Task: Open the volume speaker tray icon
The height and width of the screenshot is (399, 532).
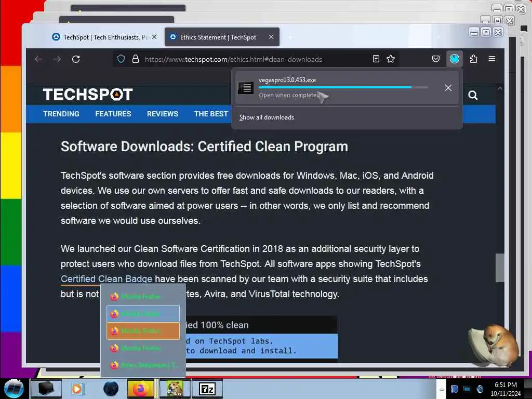Action: 480,389
